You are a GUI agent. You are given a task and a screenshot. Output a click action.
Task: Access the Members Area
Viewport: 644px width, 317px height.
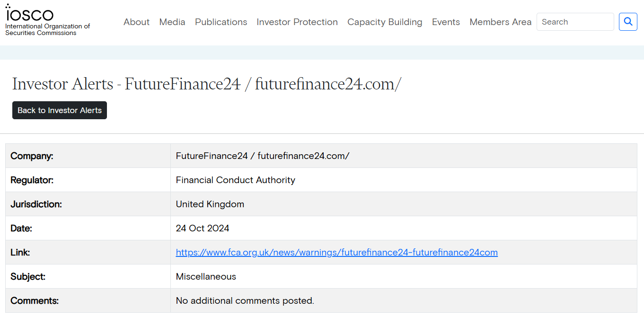tap(500, 22)
